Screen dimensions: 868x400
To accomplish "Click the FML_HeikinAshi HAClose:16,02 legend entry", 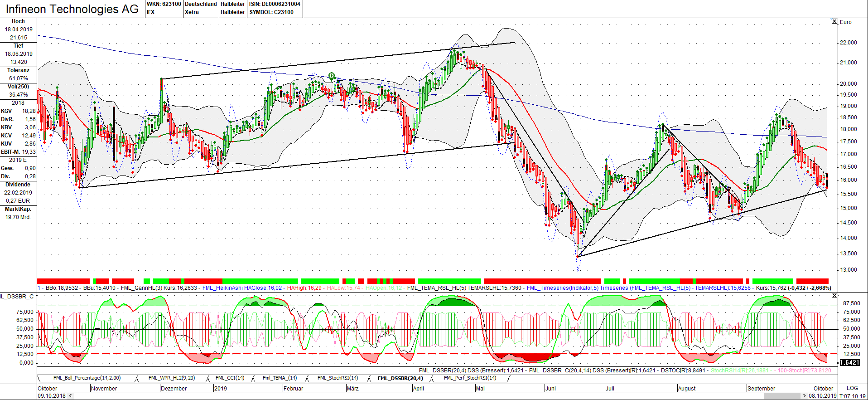I will 242,288.
